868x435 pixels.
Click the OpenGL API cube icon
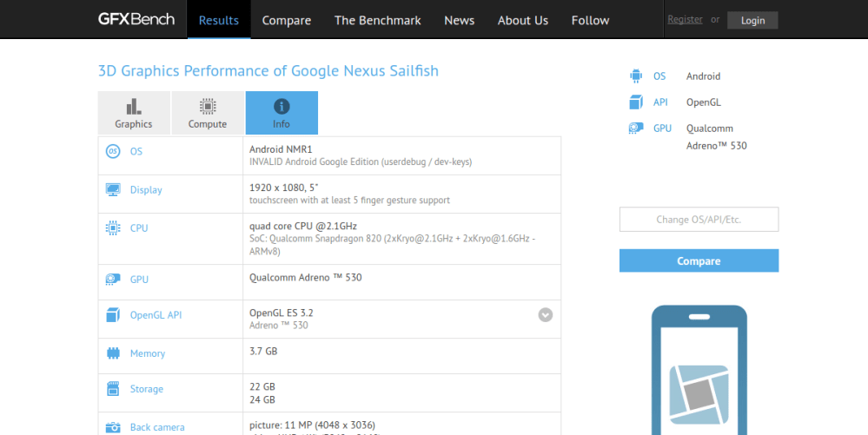point(113,315)
